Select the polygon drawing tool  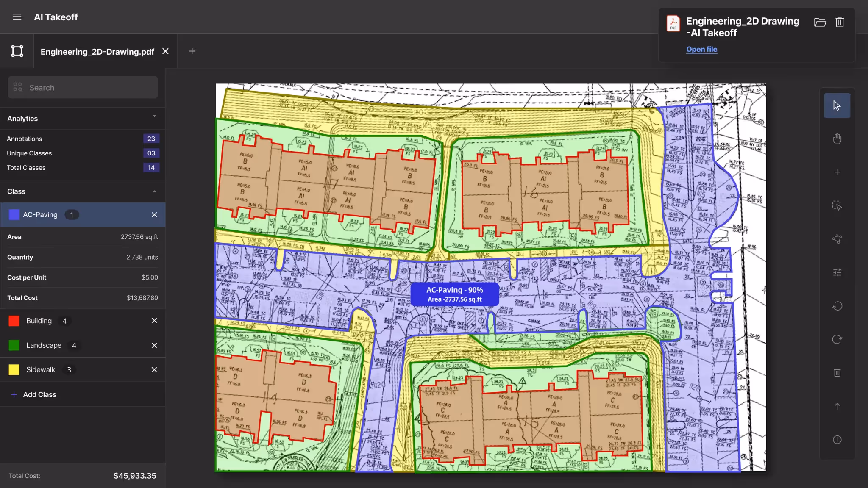(x=837, y=239)
